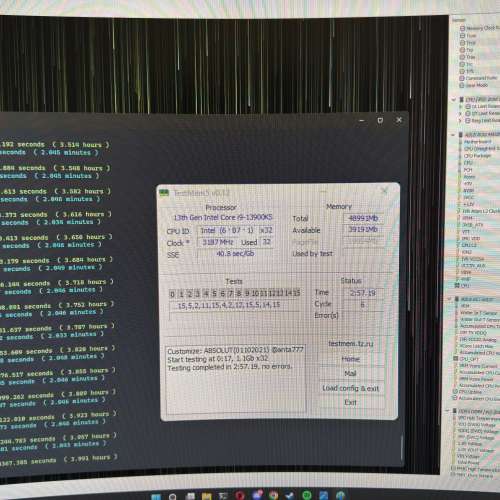Click the TestMem5 title bar icon
The height and width of the screenshot is (500, 500).
click(164, 193)
